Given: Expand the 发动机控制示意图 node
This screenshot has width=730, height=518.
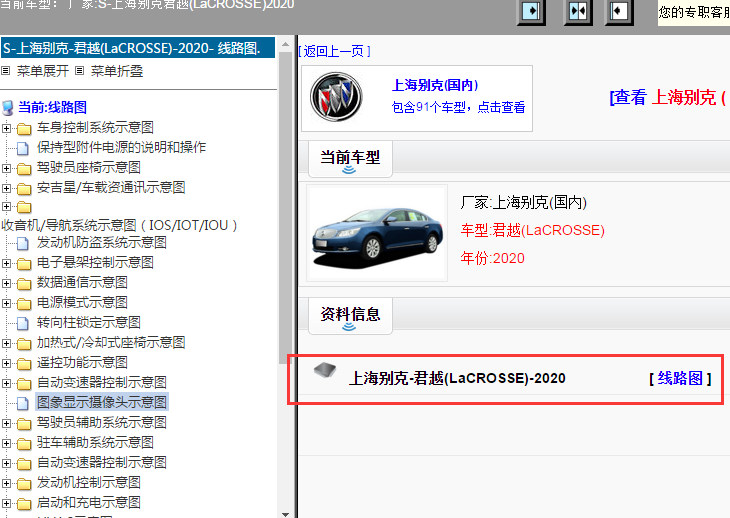Looking at the screenshot, I should point(6,484).
